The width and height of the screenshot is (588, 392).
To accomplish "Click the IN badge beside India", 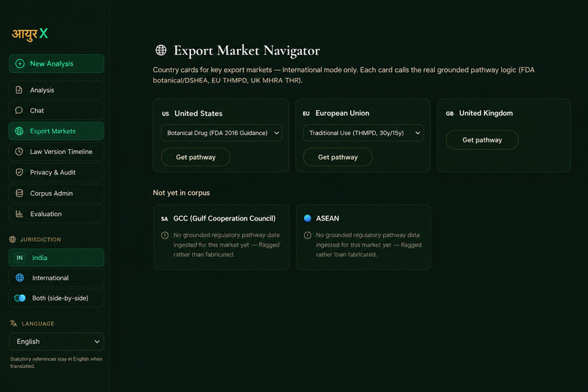I will 20,258.
